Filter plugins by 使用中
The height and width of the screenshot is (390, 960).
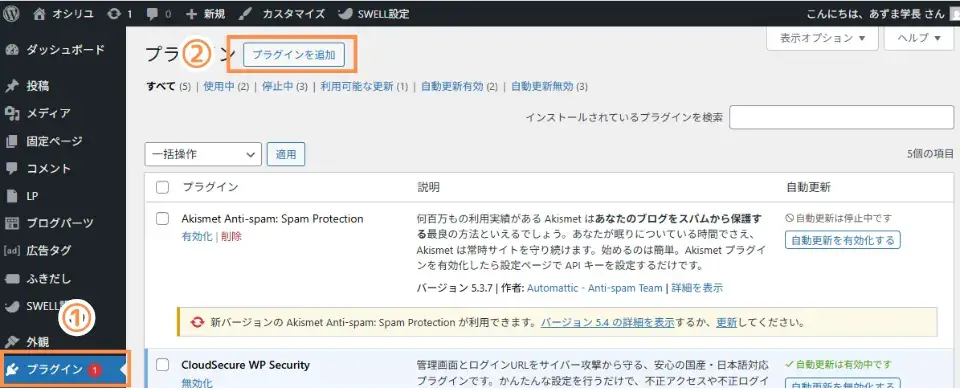pos(219,86)
